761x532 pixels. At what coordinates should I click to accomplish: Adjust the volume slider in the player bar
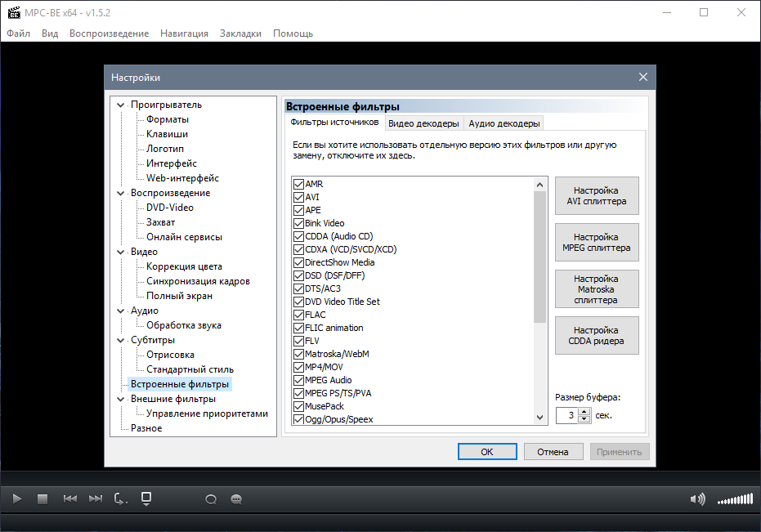[735, 499]
